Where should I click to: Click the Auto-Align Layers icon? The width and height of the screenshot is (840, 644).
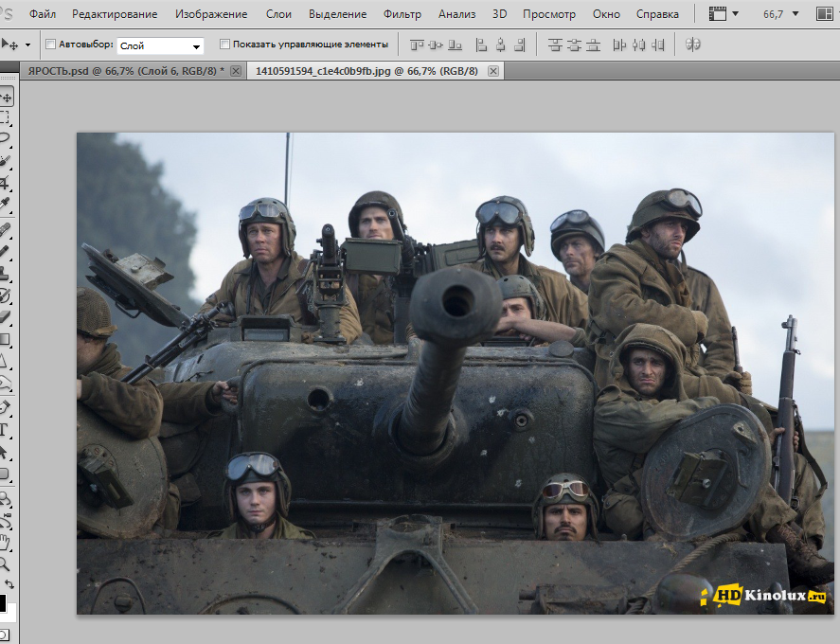(x=692, y=45)
